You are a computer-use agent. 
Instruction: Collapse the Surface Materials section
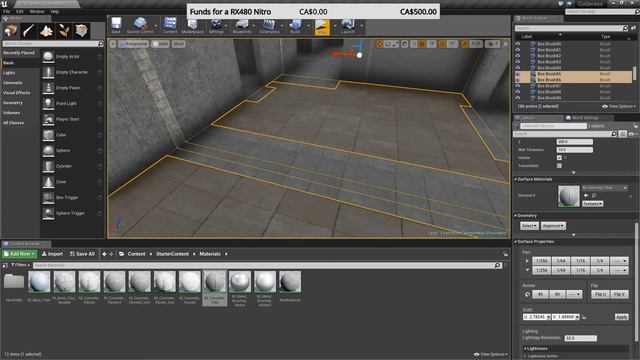516,179
